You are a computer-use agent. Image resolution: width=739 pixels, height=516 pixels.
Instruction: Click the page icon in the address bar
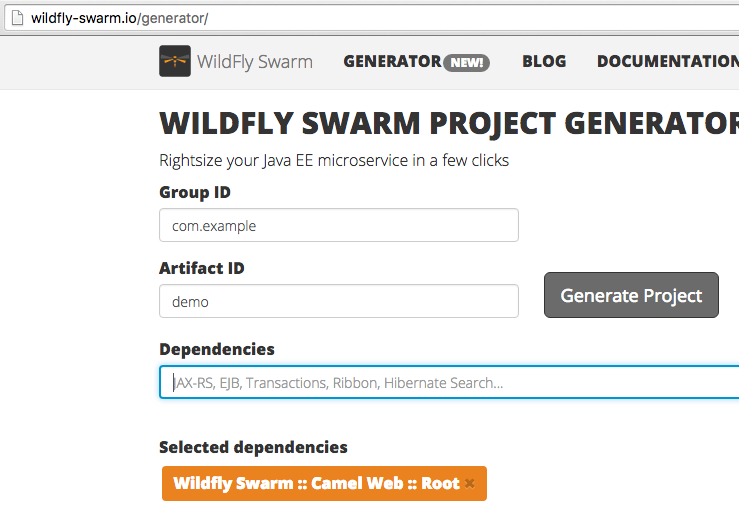click(17, 18)
